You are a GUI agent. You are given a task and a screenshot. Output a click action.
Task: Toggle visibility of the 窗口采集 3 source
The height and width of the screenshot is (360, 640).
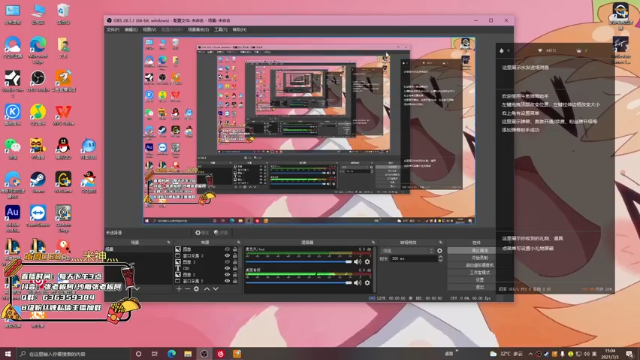(227, 256)
